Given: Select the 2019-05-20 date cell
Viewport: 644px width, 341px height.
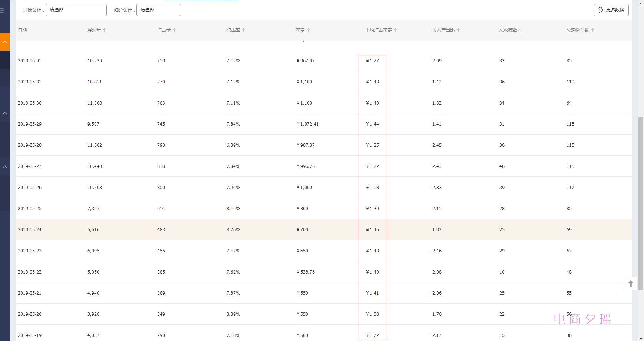Looking at the screenshot, I should click(30, 314).
